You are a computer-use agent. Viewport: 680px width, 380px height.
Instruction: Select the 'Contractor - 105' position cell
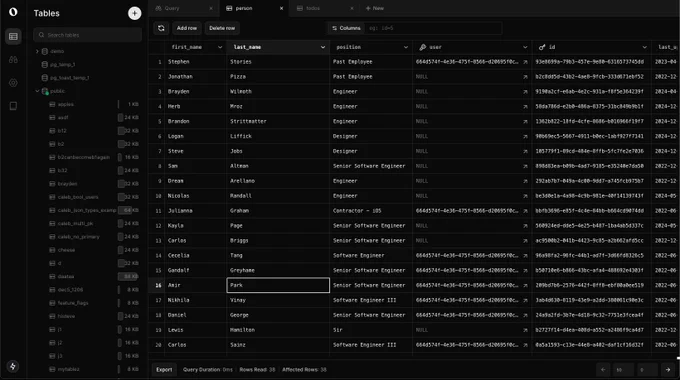[371, 211]
